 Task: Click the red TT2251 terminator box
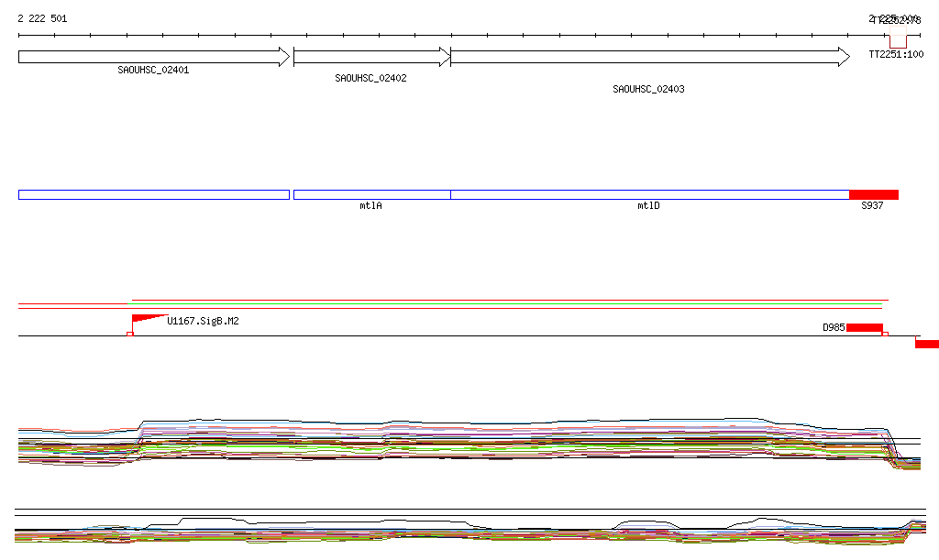click(x=898, y=41)
